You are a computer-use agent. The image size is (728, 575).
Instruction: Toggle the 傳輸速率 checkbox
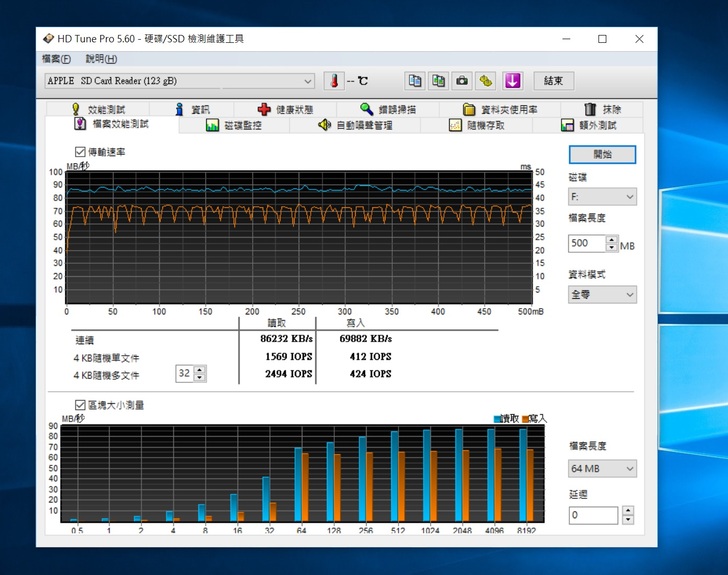point(80,152)
